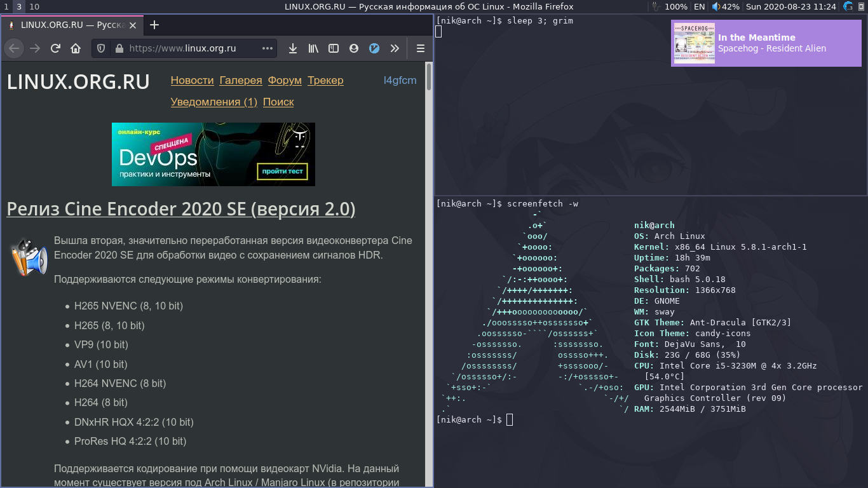Click the speaker volume icon
868x488 pixels.
(x=715, y=6)
